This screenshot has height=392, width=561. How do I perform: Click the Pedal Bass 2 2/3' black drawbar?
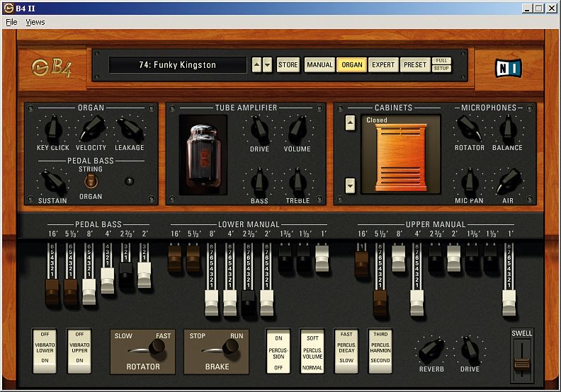click(126, 275)
